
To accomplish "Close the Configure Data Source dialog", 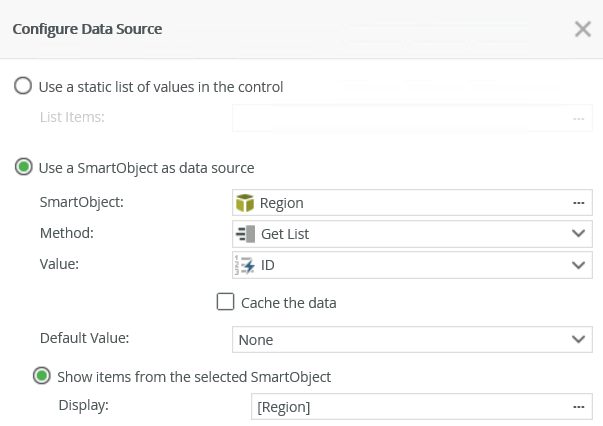I will 583,29.
